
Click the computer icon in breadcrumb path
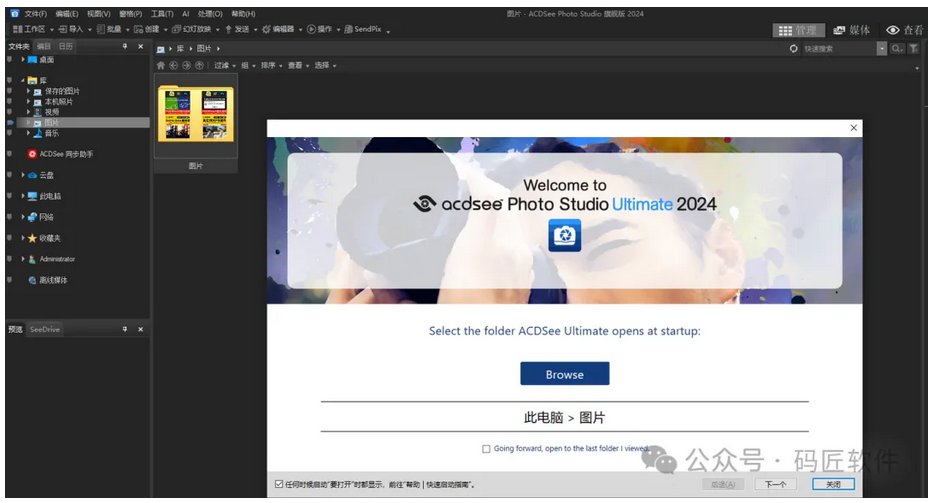pos(160,49)
